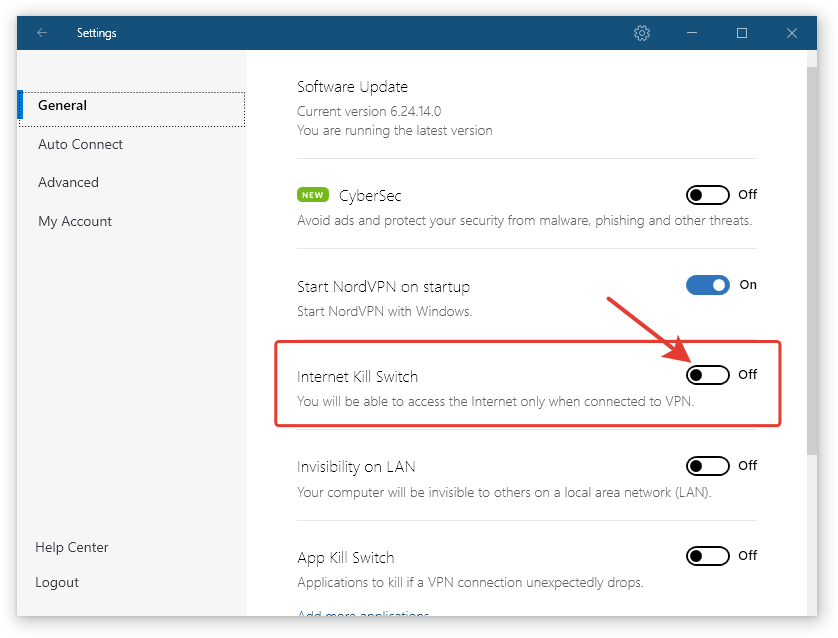The image size is (838, 638).
Task: Click the App Kill Switch label
Action: [x=346, y=558]
